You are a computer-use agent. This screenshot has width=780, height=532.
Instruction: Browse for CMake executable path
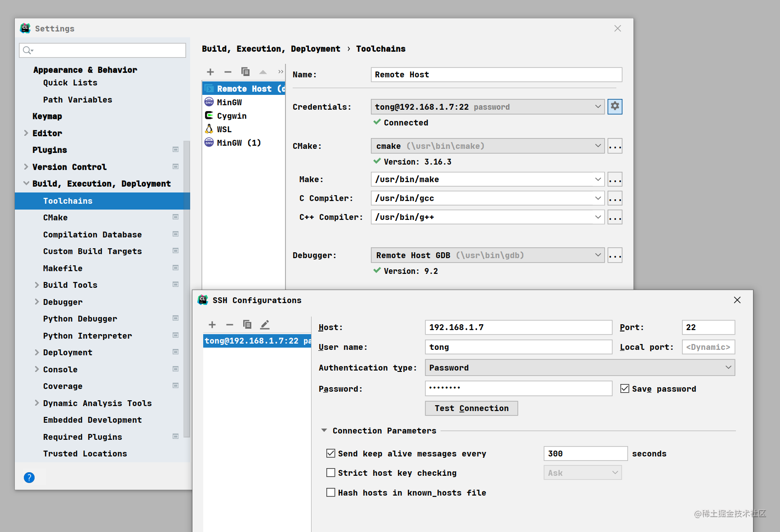(615, 146)
